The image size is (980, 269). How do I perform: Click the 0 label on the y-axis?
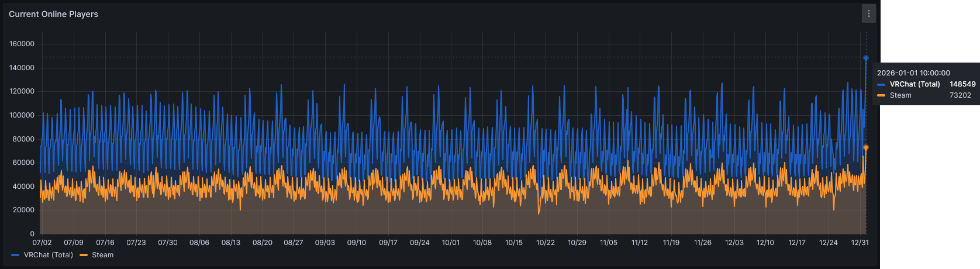pyautogui.click(x=33, y=234)
